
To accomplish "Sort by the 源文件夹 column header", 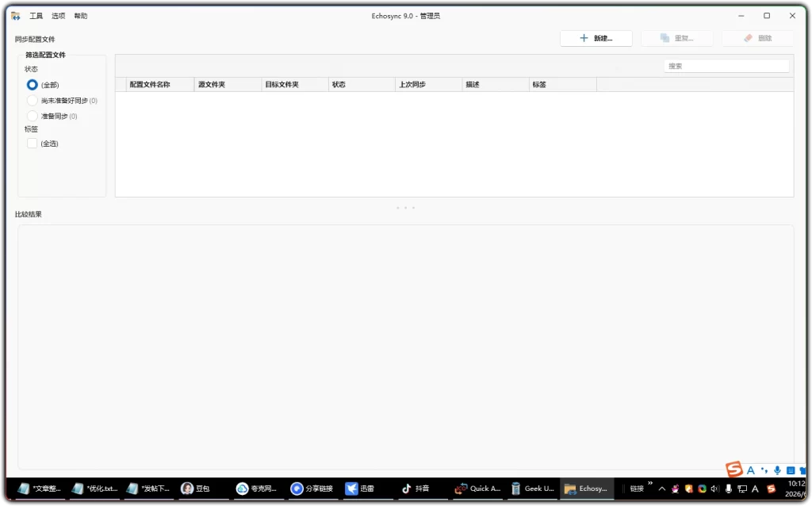I will pyautogui.click(x=228, y=84).
